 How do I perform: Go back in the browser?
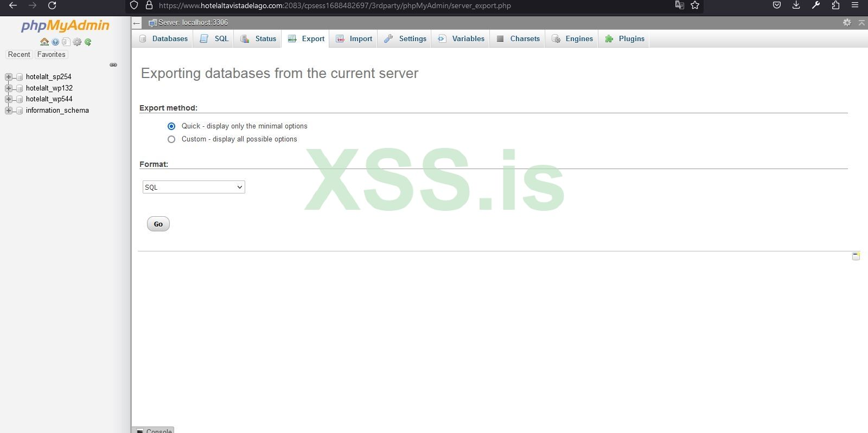click(x=13, y=5)
